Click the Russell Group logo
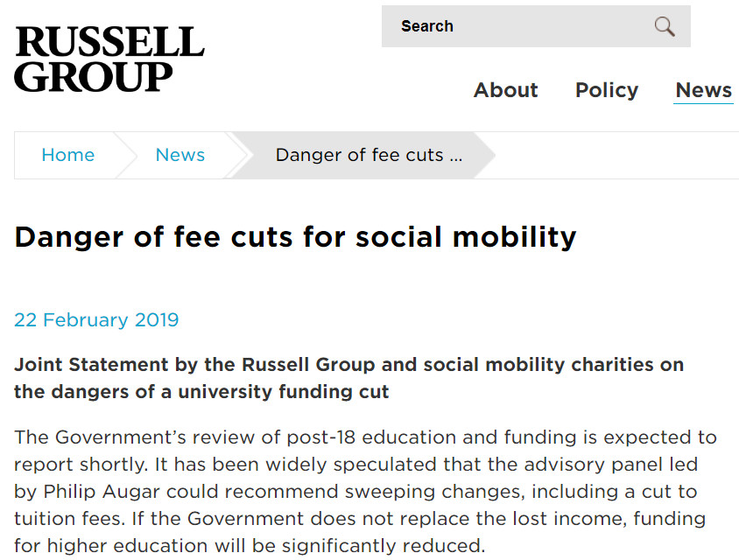The image size is (739, 560). coord(109,59)
